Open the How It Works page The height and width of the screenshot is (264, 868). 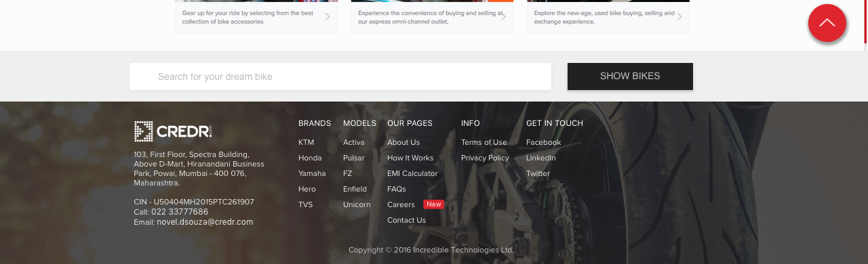click(x=410, y=158)
